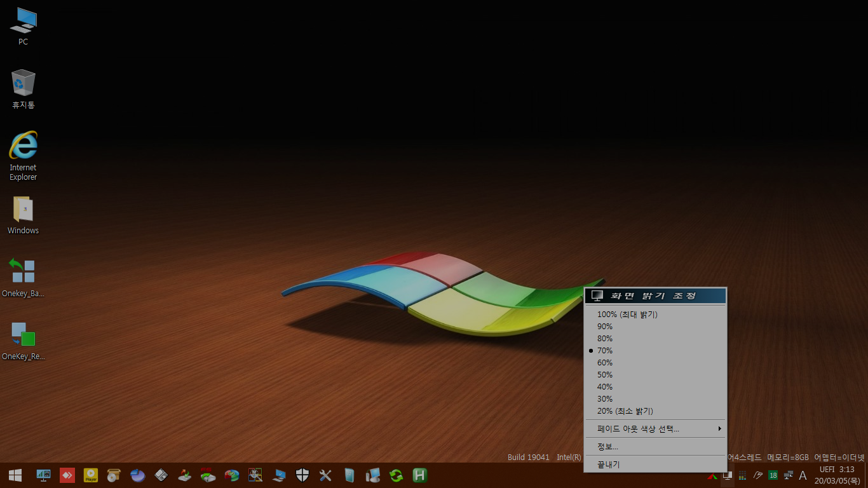Click the screen brightness monitor tray icon
Viewport: 868px width, 488px height.
click(x=728, y=475)
